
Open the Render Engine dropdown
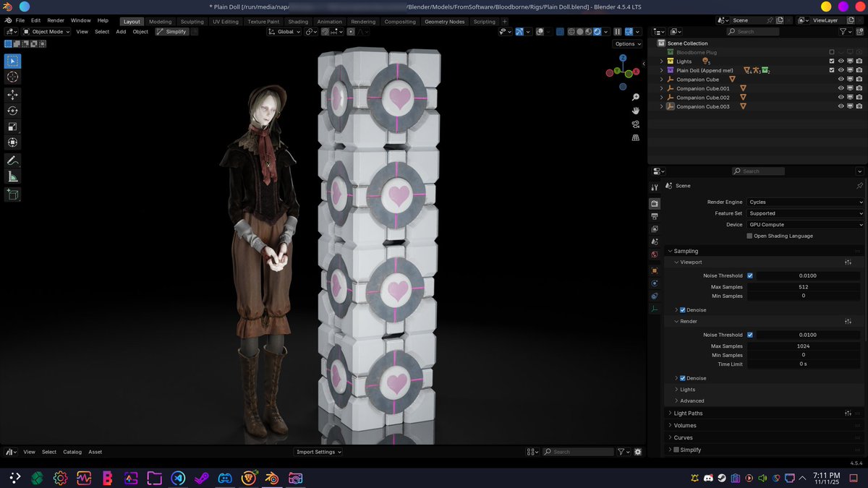tap(805, 202)
